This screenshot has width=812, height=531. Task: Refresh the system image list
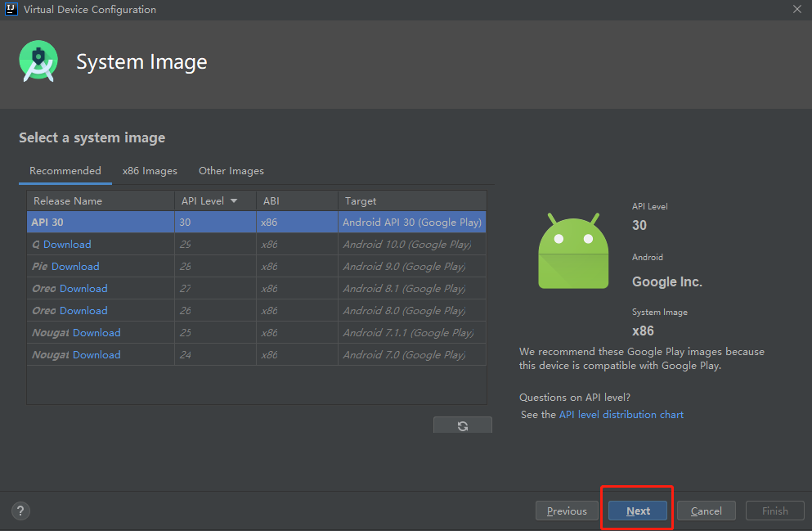[462, 425]
